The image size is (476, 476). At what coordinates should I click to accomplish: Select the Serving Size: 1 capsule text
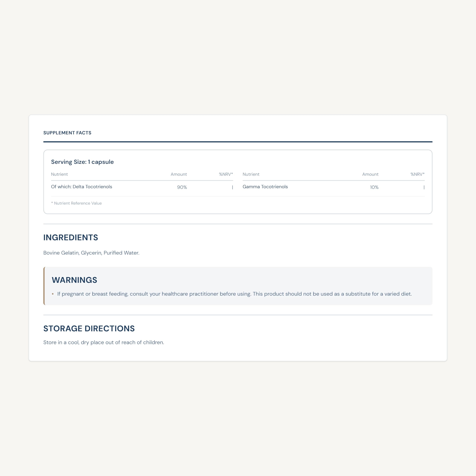coord(82,162)
